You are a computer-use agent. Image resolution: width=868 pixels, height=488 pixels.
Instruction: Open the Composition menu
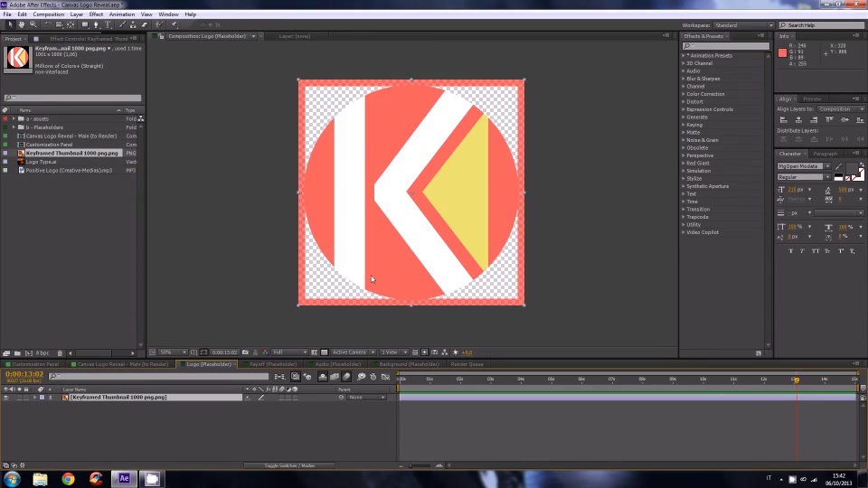coord(48,14)
